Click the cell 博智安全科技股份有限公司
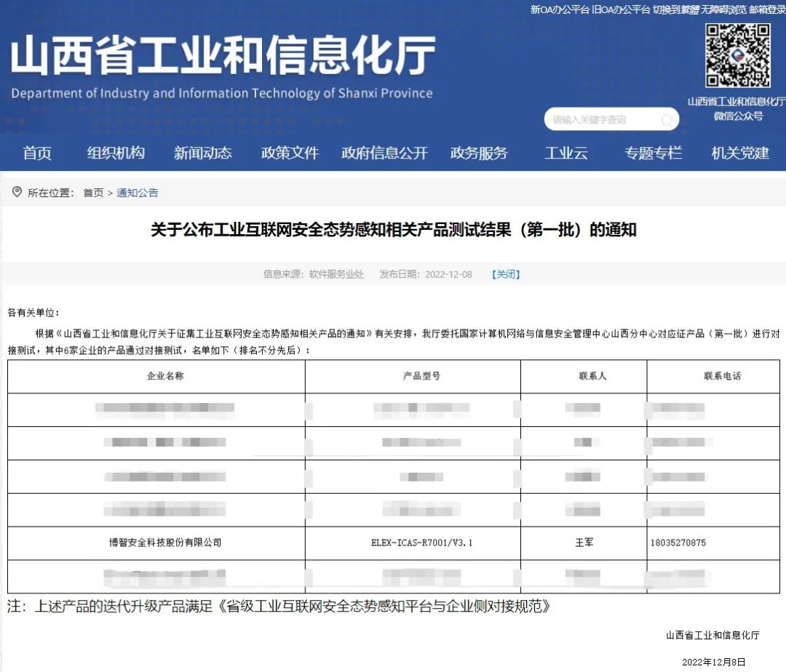Viewport: 786px width, 672px height. point(165,543)
